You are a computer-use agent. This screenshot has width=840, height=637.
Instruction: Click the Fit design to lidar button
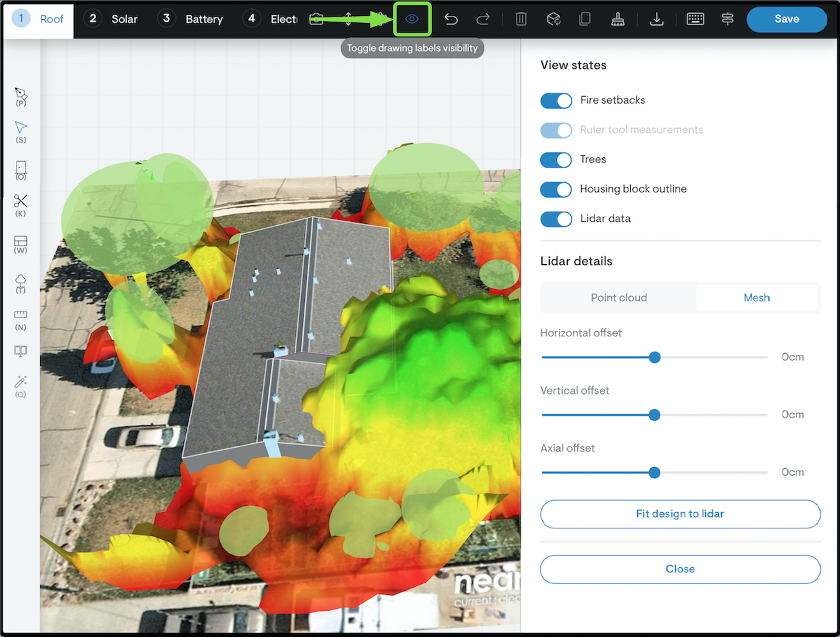pyautogui.click(x=680, y=514)
